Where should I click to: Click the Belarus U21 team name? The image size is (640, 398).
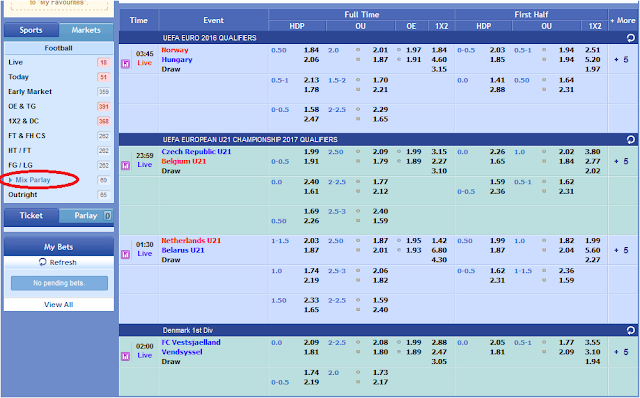[x=182, y=250]
